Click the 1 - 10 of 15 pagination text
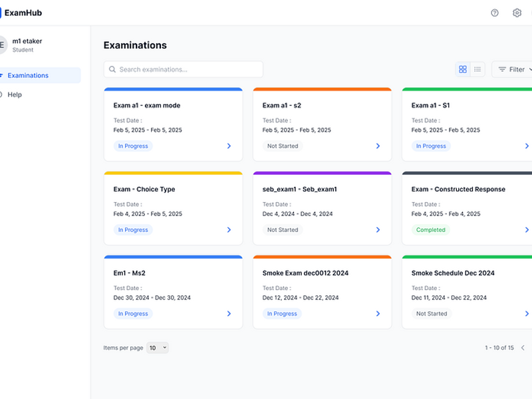This screenshot has height=399, width=532. pos(499,348)
